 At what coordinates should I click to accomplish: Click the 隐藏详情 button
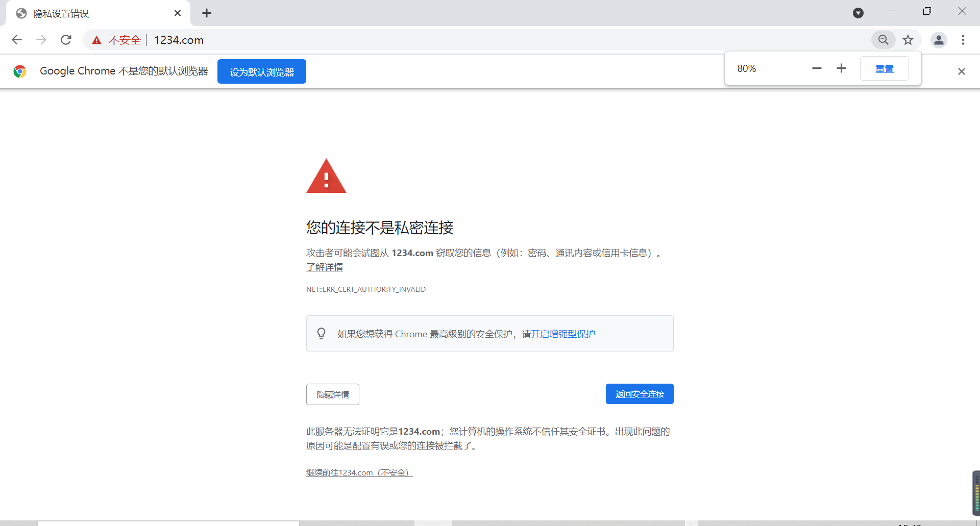click(333, 394)
